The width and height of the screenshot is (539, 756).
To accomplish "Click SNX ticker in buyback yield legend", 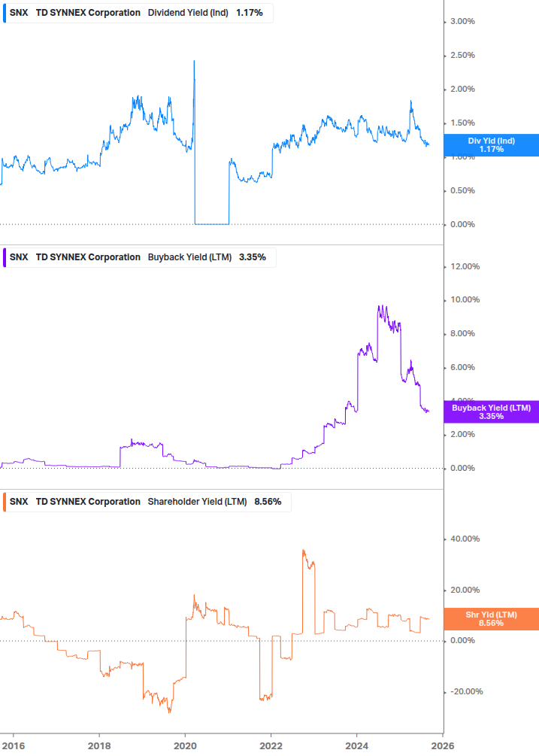I will click(x=19, y=257).
